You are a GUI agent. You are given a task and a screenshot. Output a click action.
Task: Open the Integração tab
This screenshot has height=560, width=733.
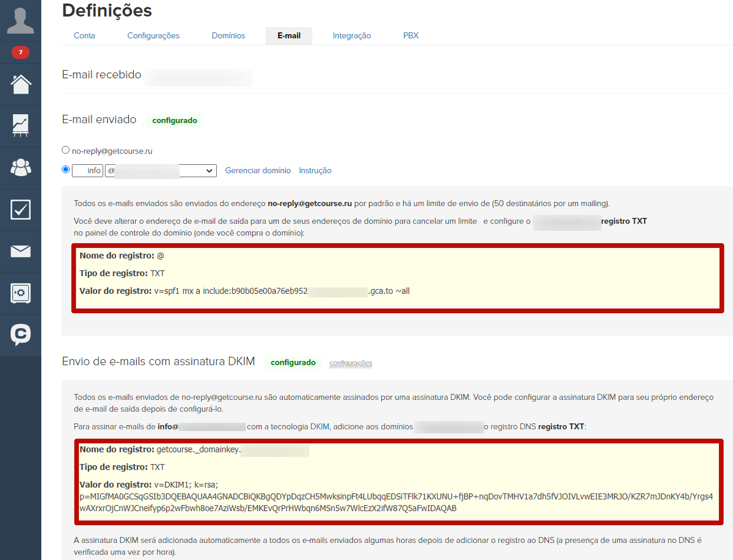(x=352, y=35)
